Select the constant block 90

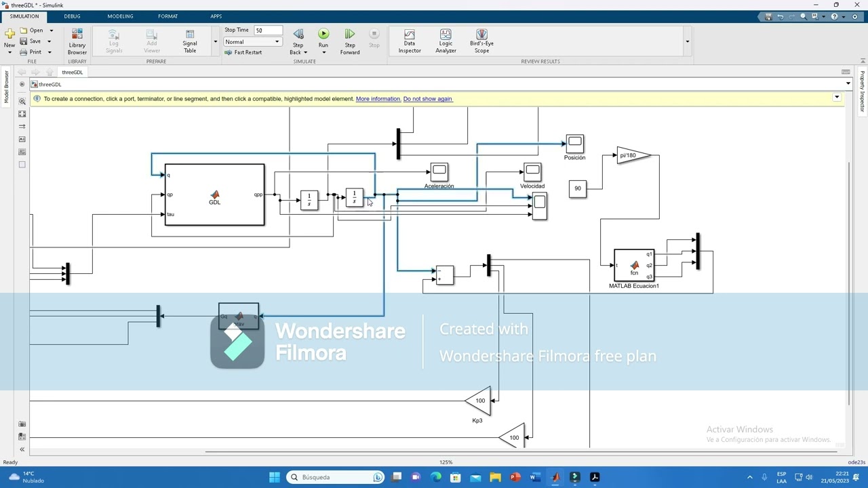578,188
